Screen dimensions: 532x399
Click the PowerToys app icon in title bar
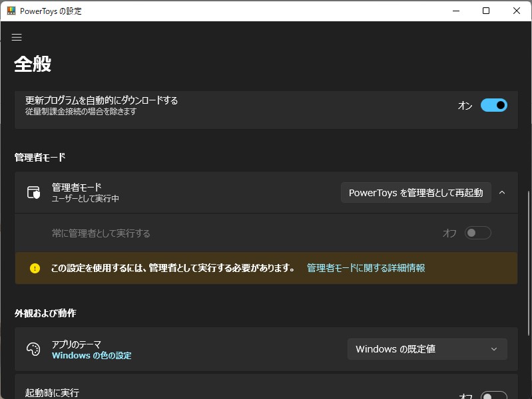(11, 11)
